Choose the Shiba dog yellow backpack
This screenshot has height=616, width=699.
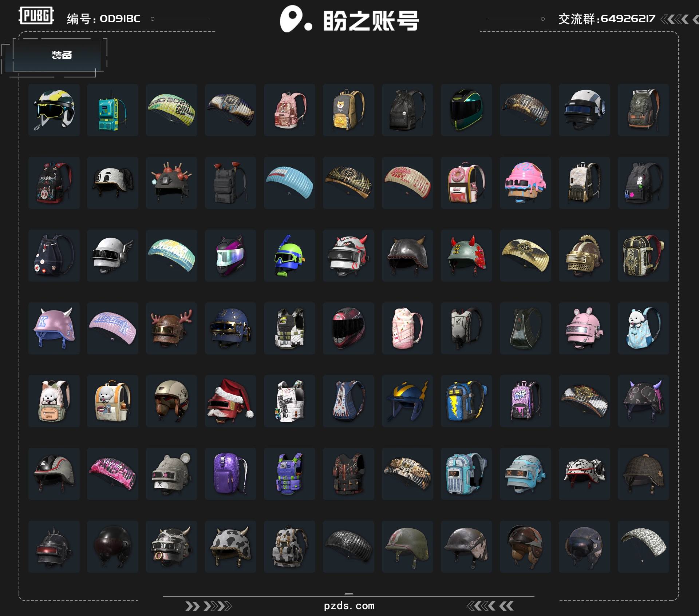[x=348, y=110]
